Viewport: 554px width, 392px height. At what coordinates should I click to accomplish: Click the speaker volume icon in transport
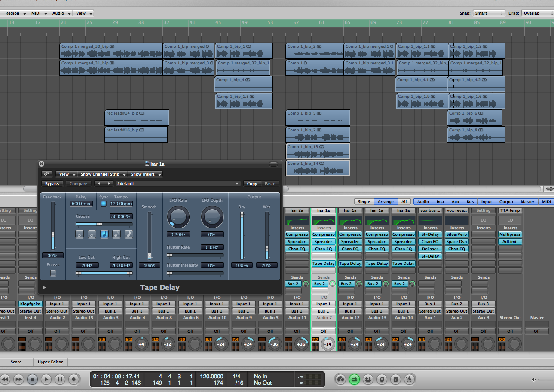coord(534,380)
